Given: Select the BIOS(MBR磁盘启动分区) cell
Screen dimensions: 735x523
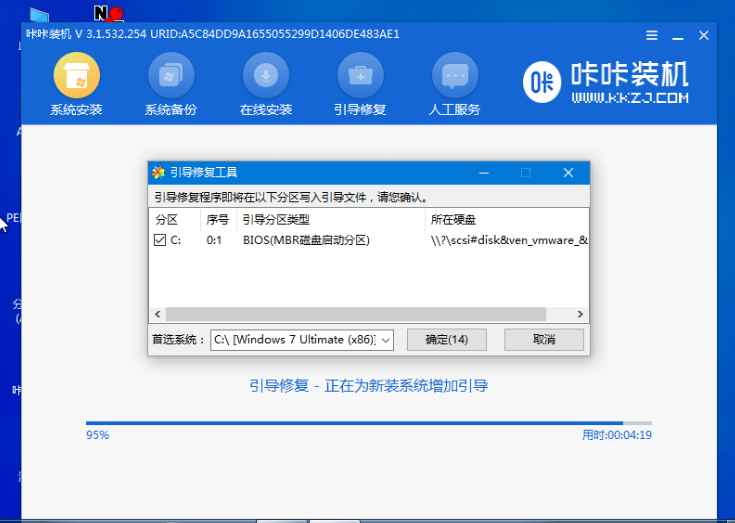Looking at the screenshot, I should (306, 240).
